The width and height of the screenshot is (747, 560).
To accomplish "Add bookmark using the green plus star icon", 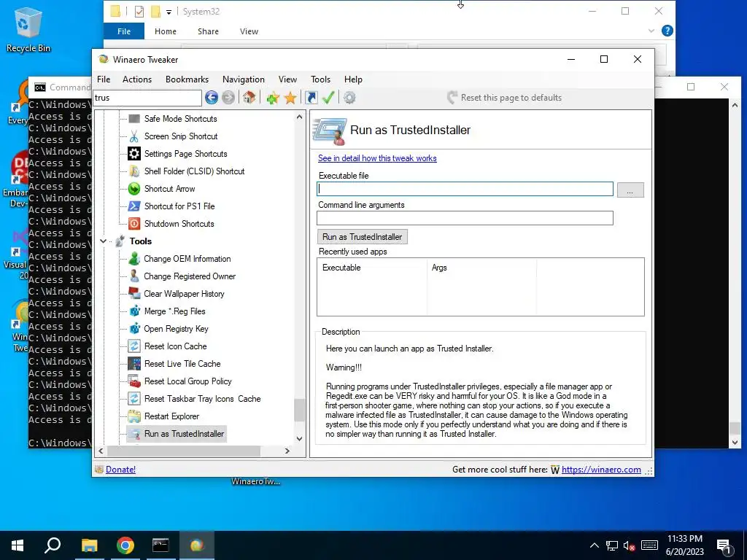I will [273, 98].
